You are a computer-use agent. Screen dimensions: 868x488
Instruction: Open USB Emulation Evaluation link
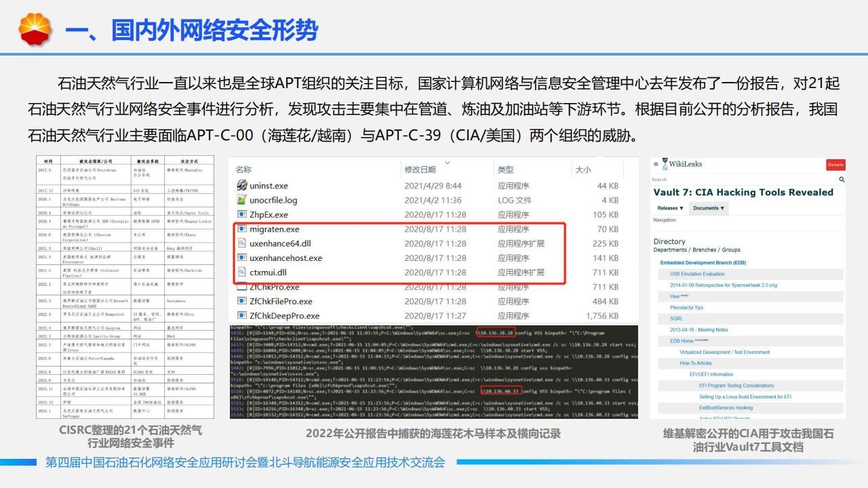pos(697,274)
